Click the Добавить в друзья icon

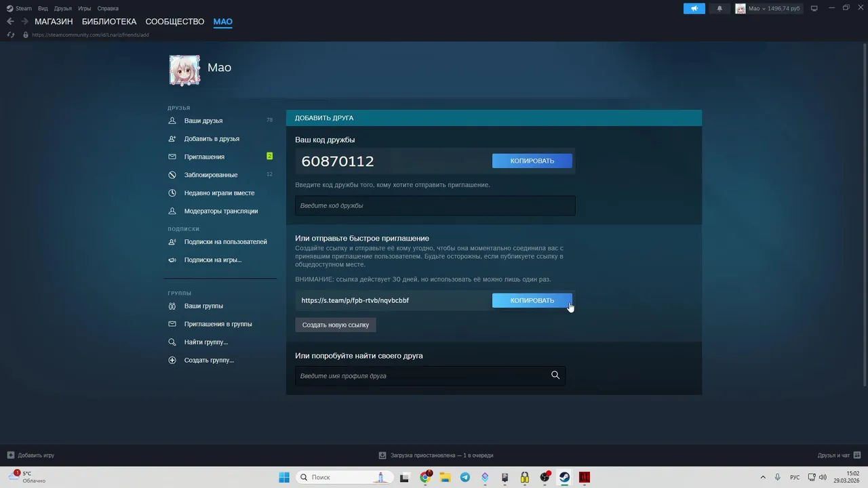pos(172,139)
